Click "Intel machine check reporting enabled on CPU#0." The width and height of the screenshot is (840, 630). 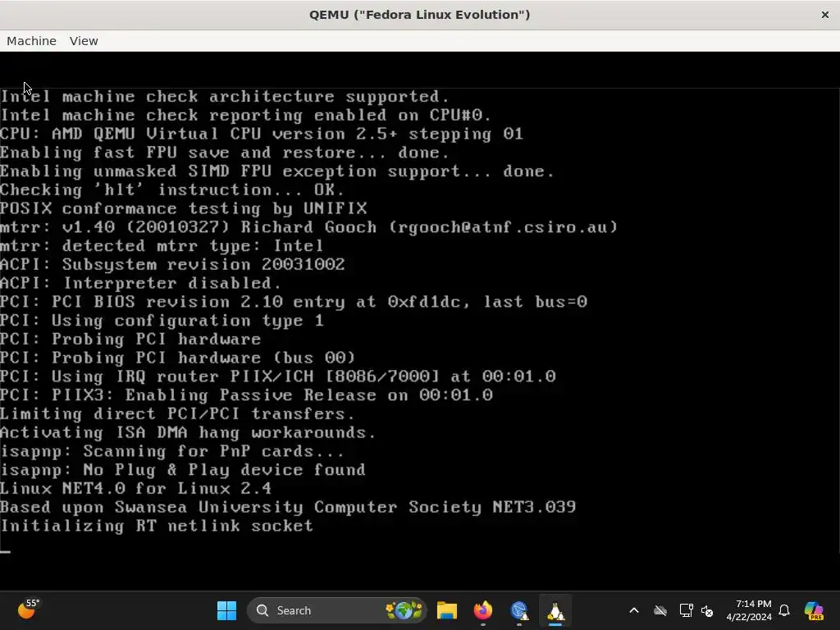coord(245,115)
